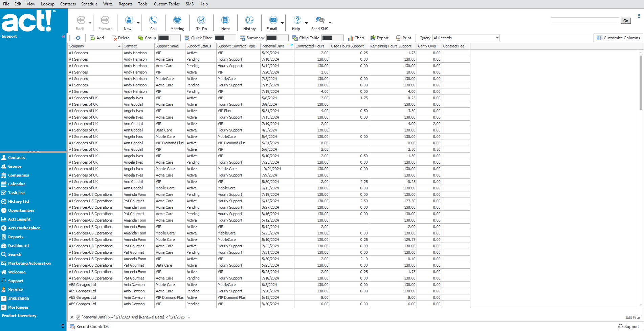The image size is (644, 331).
Task: Expand the toolbar overflow chevron
Action: click(639, 16)
